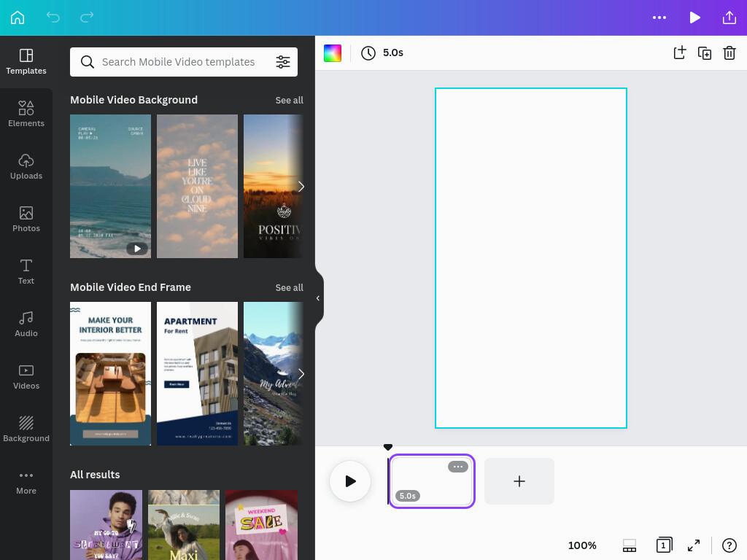Open the More apps tab
This screenshot has height=560, width=747.
pyautogui.click(x=26, y=482)
